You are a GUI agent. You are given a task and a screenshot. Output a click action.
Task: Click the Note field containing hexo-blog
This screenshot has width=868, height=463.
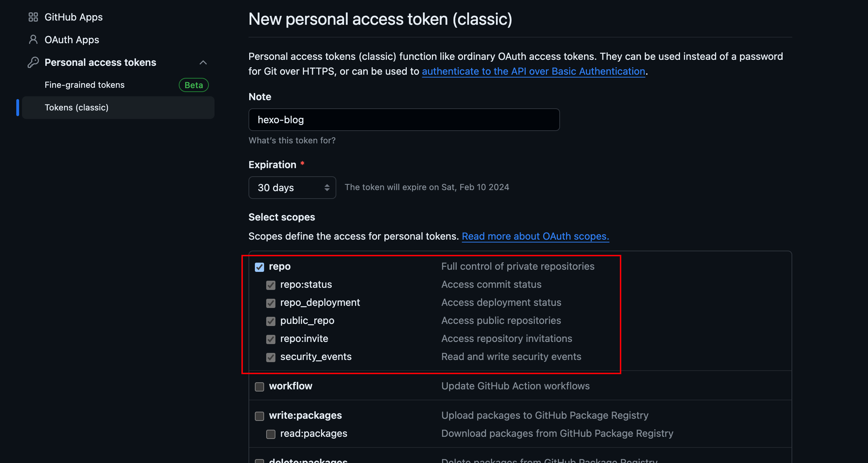404,120
